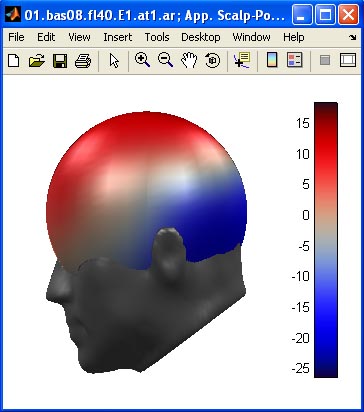
Task: Select the Rotate 3D tool
Action: coord(212,61)
